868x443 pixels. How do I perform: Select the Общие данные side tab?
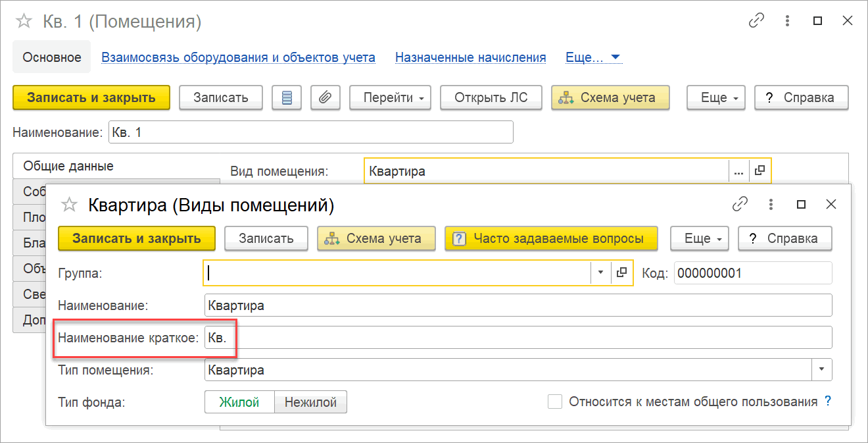[x=68, y=166]
